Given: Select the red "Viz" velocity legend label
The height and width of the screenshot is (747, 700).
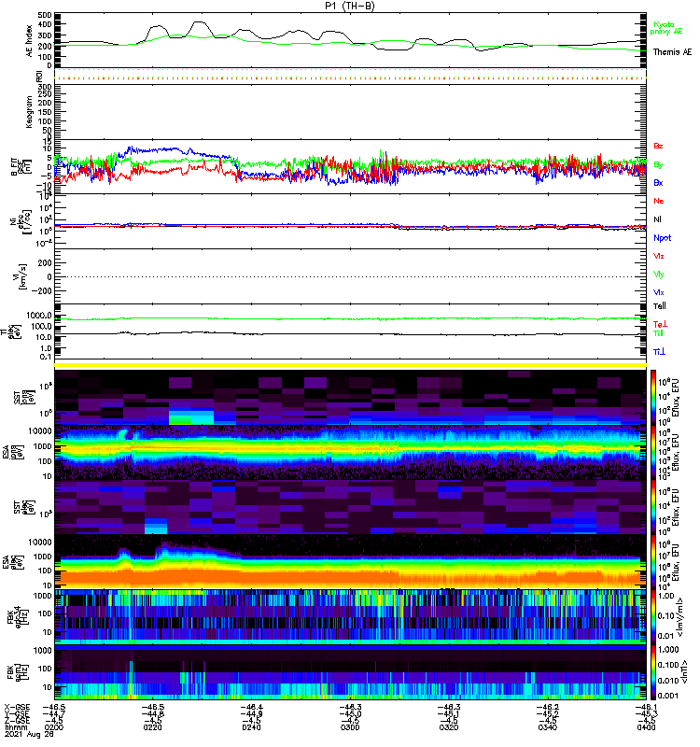Looking at the screenshot, I should 659,256.
